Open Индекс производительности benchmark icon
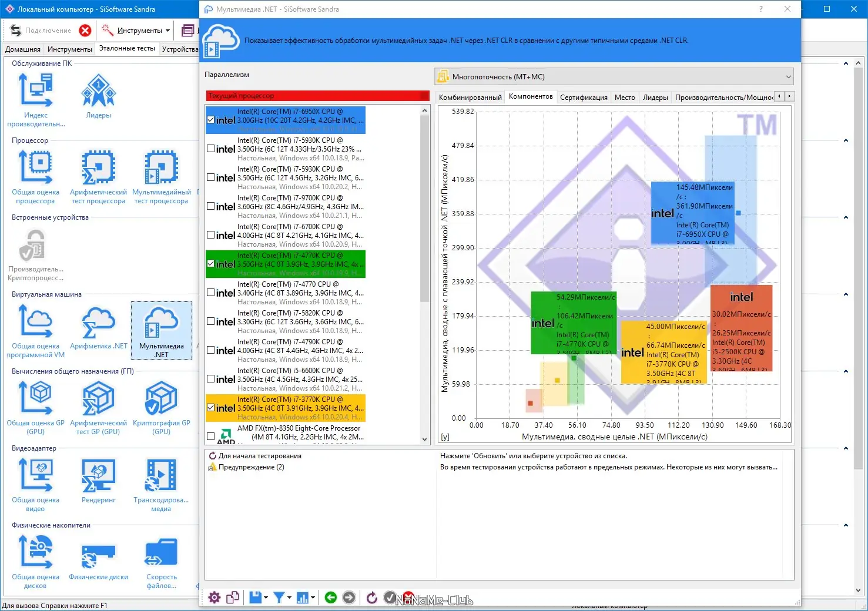This screenshot has width=868, height=611. [36, 100]
